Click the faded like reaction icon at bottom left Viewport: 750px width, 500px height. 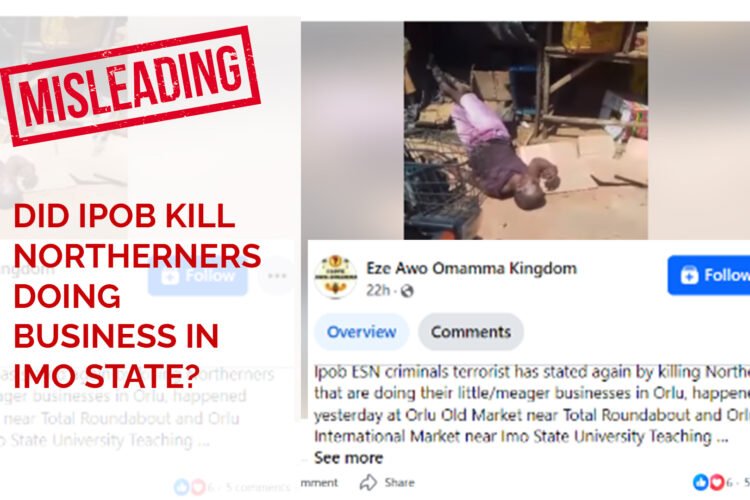[x=181, y=487]
